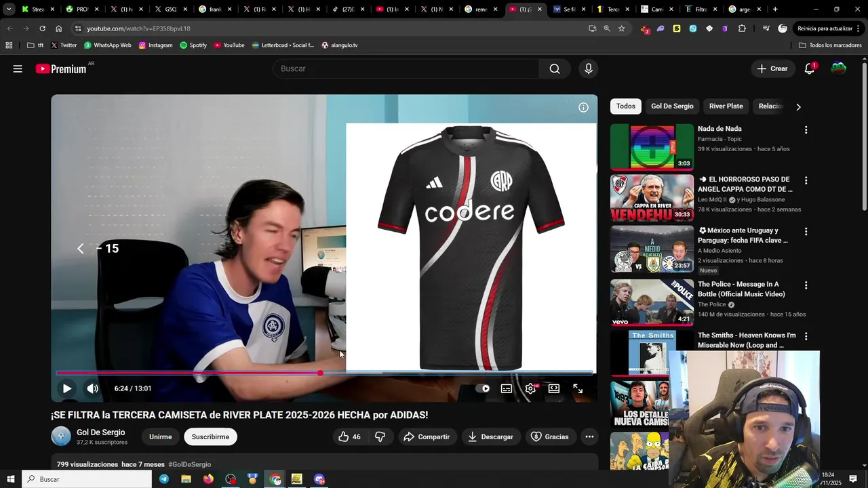
Task: Open YouTube notifications bell
Action: (x=809, y=68)
